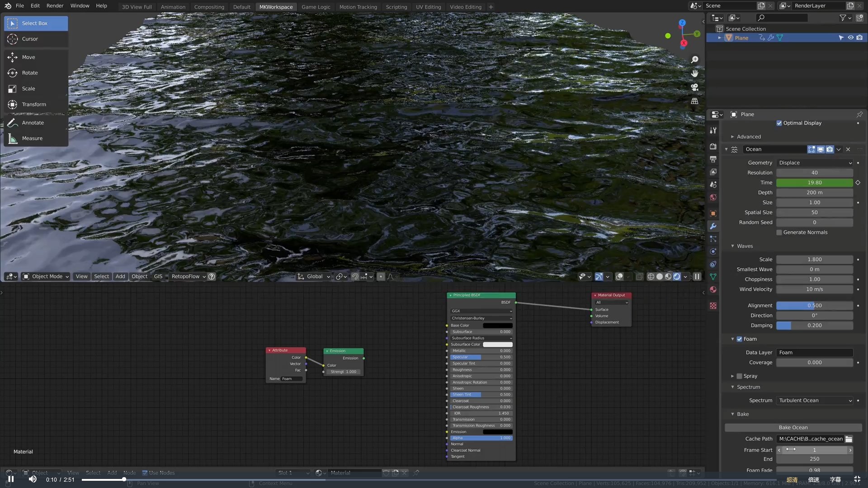Click the viewport zoom magnifier icon
The image size is (868, 488).
(x=695, y=60)
